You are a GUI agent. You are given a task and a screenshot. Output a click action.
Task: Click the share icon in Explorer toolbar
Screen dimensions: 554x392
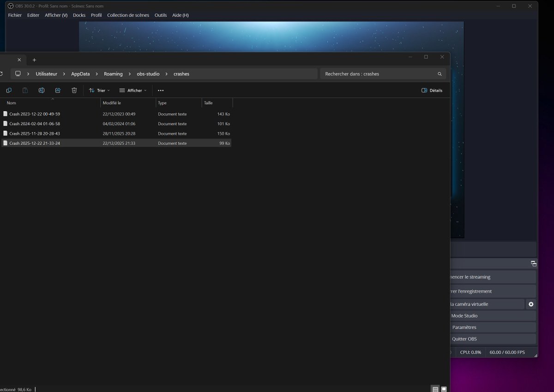(58, 90)
